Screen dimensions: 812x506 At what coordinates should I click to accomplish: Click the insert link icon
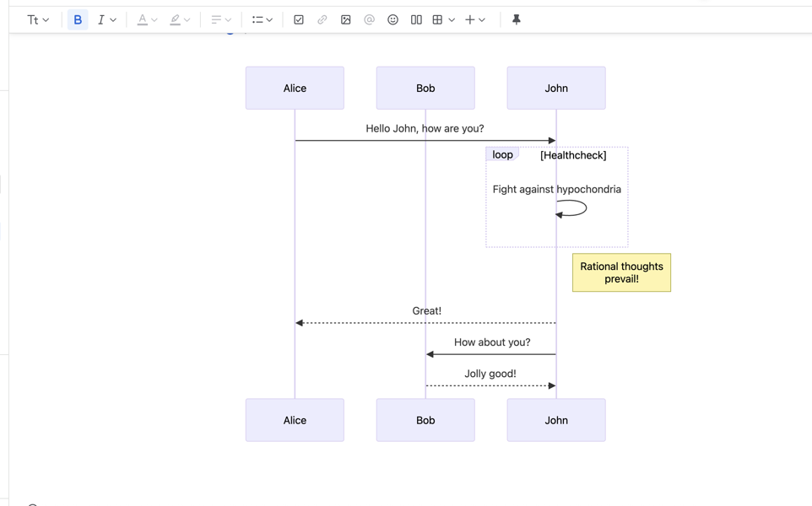[x=322, y=19]
